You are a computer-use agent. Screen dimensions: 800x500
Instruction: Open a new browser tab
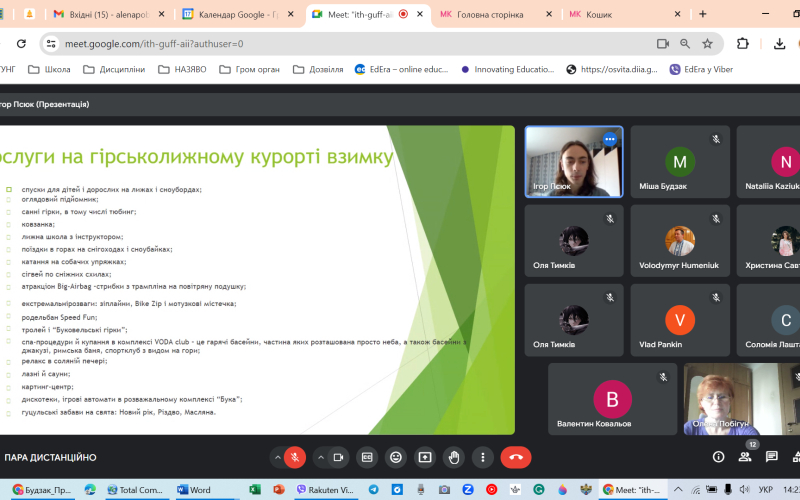click(x=703, y=14)
